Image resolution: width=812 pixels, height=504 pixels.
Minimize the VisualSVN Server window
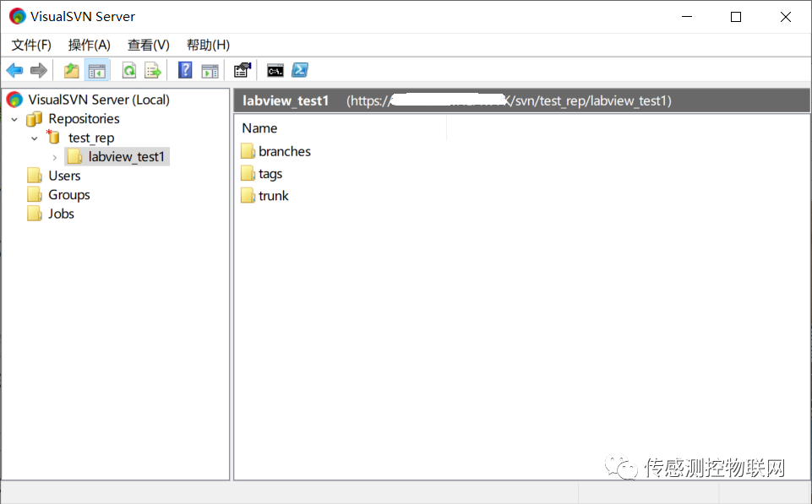[x=687, y=17]
